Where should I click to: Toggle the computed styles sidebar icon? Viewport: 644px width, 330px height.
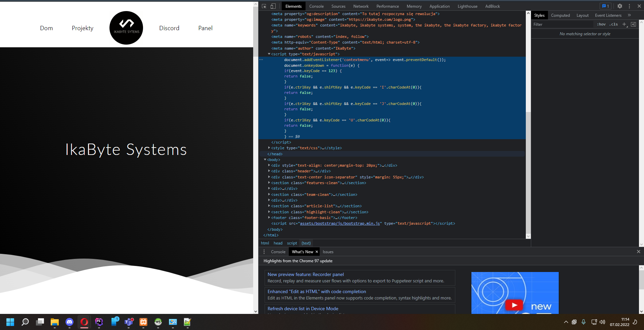click(x=633, y=24)
